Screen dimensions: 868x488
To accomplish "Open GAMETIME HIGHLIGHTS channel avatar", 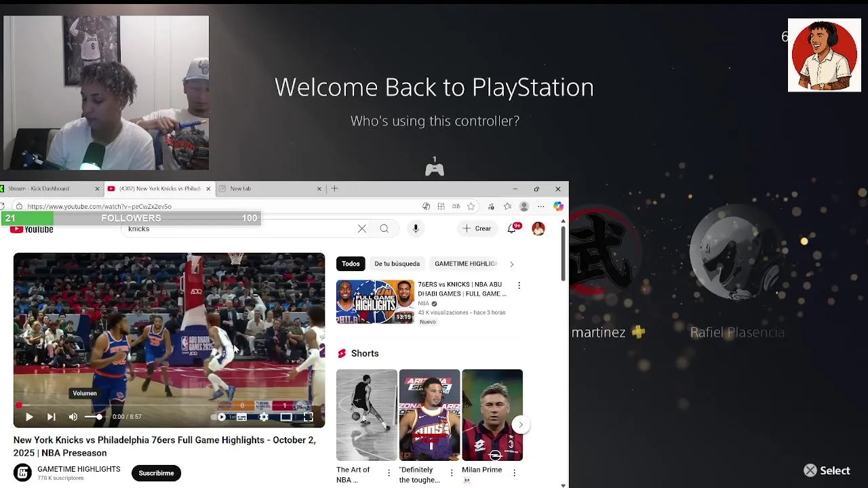I will point(22,473).
